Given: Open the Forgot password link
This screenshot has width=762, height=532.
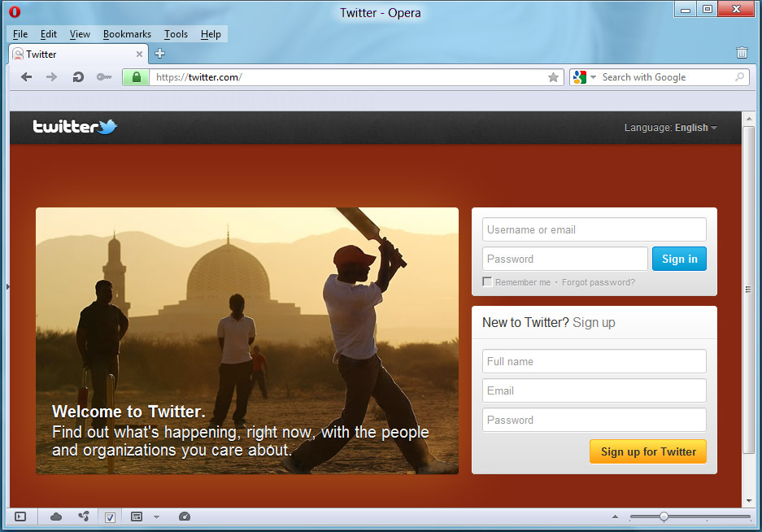Looking at the screenshot, I should (599, 282).
